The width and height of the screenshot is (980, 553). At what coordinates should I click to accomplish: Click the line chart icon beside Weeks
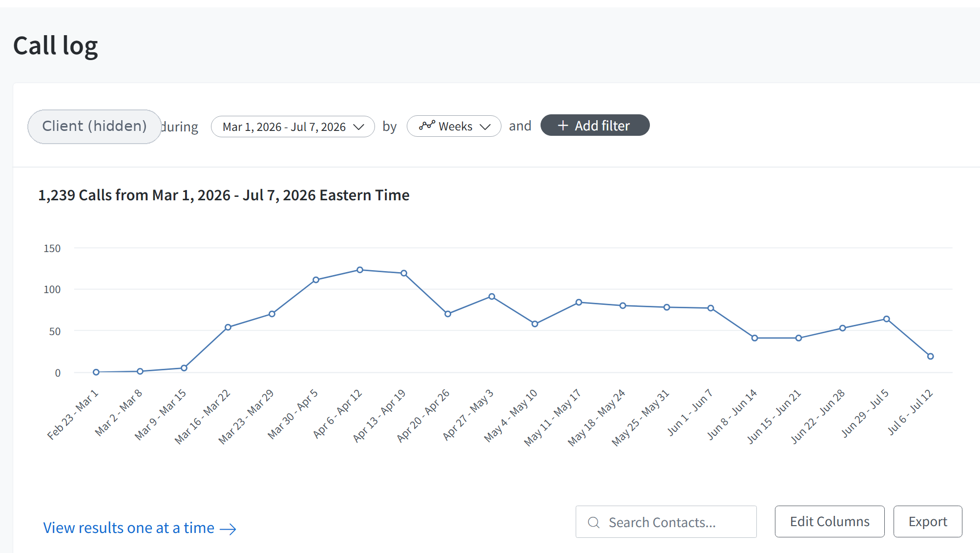(x=427, y=126)
